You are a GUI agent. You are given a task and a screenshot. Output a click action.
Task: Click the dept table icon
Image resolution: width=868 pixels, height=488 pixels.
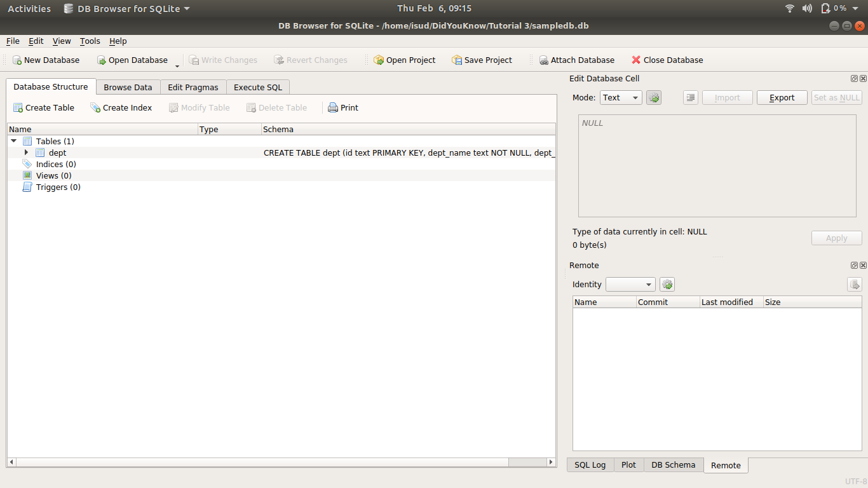40,152
